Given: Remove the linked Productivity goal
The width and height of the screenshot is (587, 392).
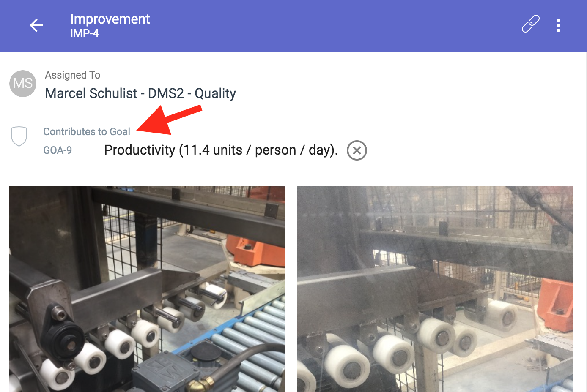Looking at the screenshot, I should 357,150.
